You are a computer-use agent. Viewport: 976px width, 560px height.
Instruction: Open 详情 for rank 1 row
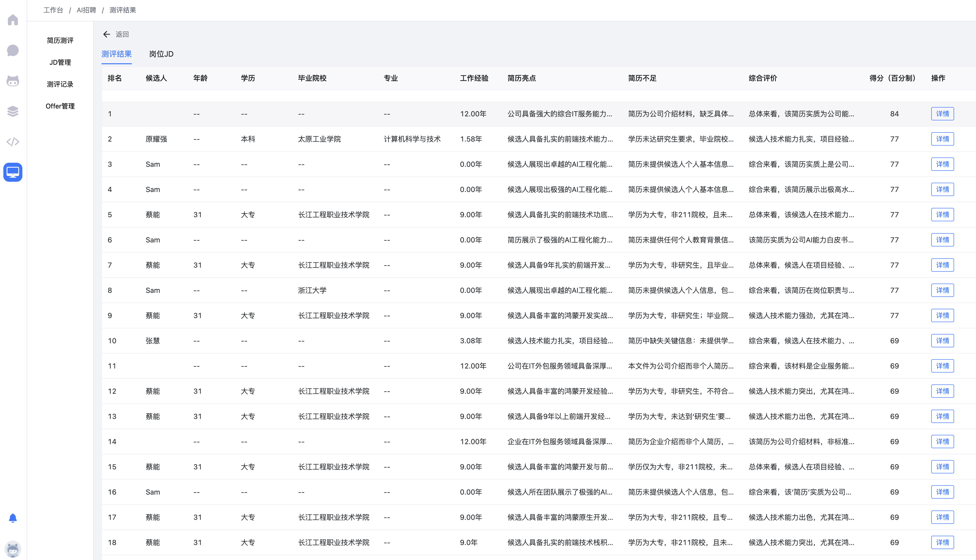click(x=942, y=114)
